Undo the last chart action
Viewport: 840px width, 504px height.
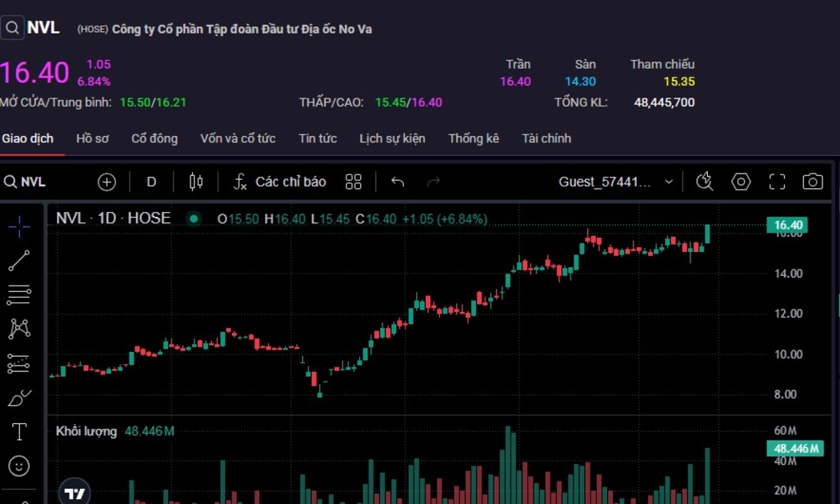pyautogui.click(x=398, y=182)
